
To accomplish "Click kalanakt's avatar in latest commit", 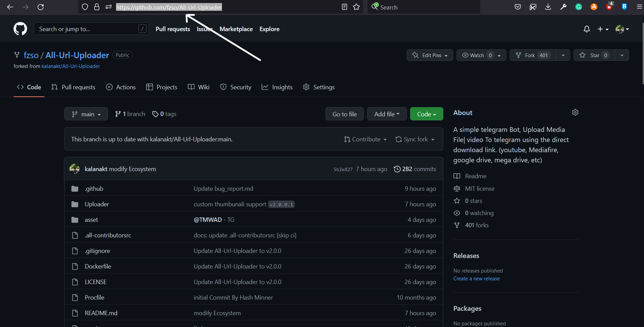I will pyautogui.click(x=74, y=169).
